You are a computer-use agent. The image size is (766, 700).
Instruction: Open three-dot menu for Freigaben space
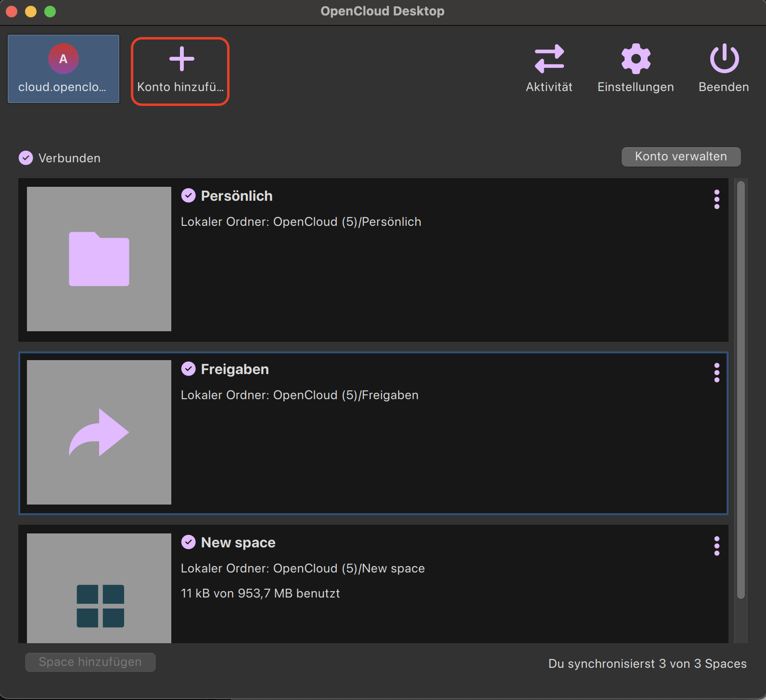[x=717, y=373]
